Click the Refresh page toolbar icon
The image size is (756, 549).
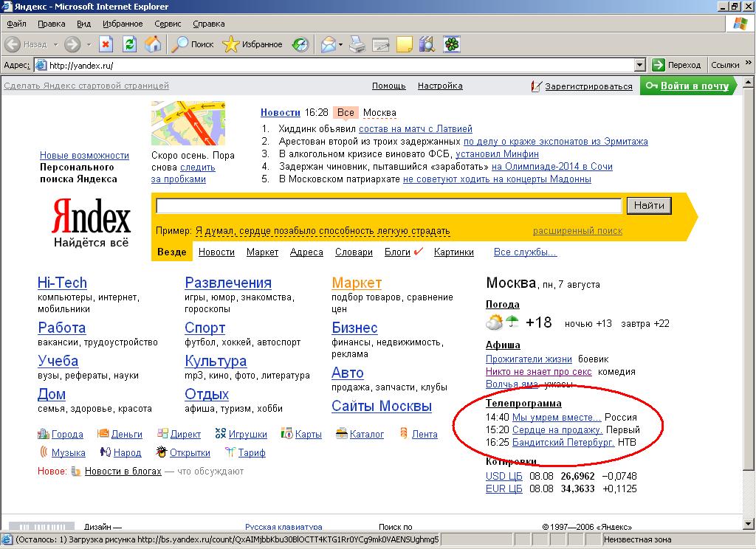(x=129, y=44)
